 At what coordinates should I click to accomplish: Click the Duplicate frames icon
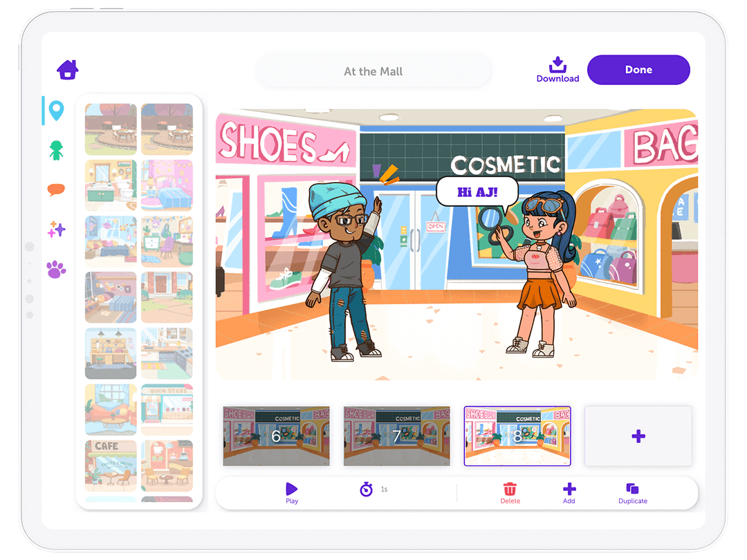[632, 487]
